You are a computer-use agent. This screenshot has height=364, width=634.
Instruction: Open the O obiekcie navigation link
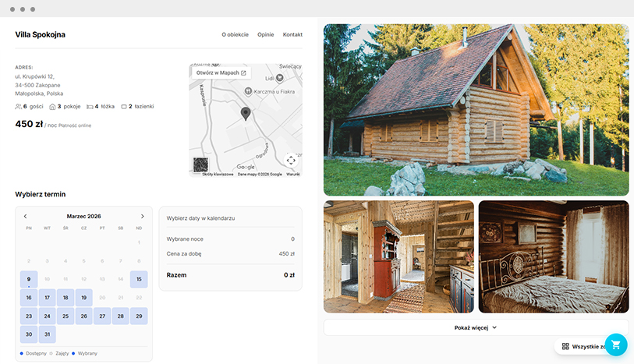(x=235, y=35)
